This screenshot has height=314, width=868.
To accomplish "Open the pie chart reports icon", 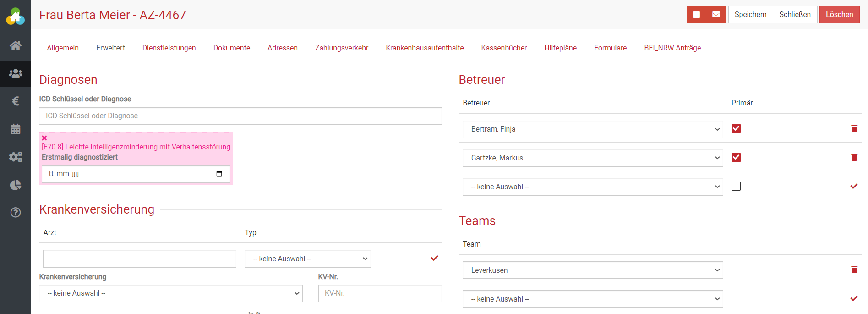I will [16, 185].
